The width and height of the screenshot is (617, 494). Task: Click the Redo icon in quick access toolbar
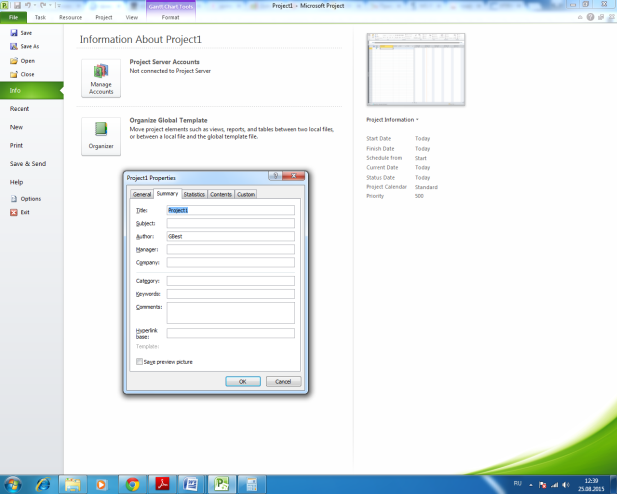click(43, 5)
